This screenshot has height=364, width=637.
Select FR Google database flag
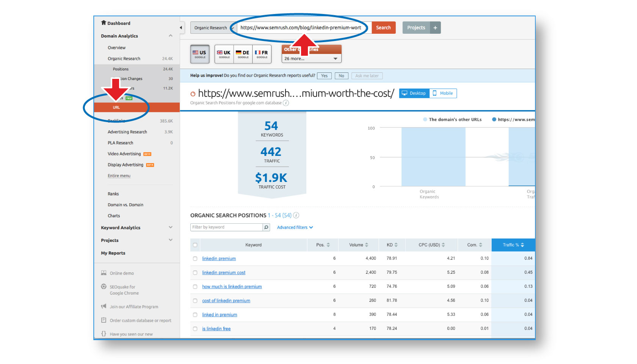(x=262, y=54)
